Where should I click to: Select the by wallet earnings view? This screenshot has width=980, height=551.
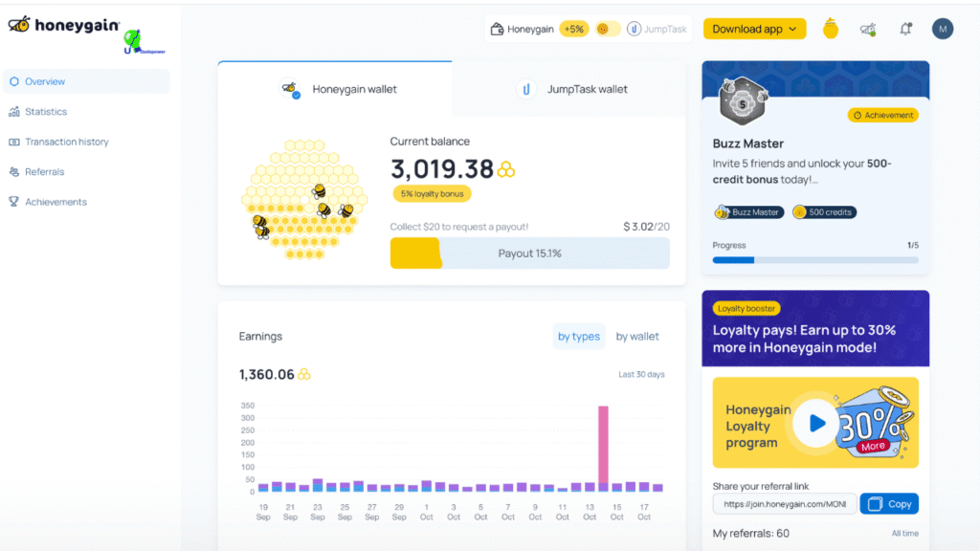coord(636,336)
